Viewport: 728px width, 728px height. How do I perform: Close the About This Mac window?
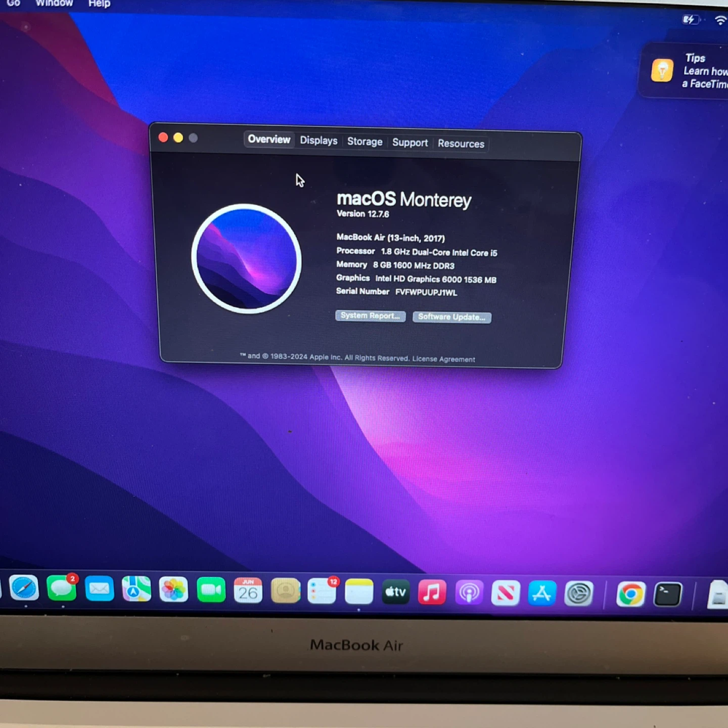click(x=163, y=138)
